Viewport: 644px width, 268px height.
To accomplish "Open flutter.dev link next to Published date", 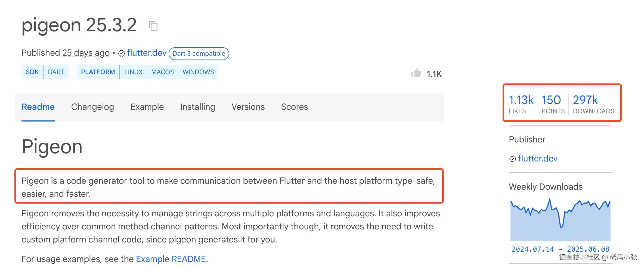I will point(147,53).
